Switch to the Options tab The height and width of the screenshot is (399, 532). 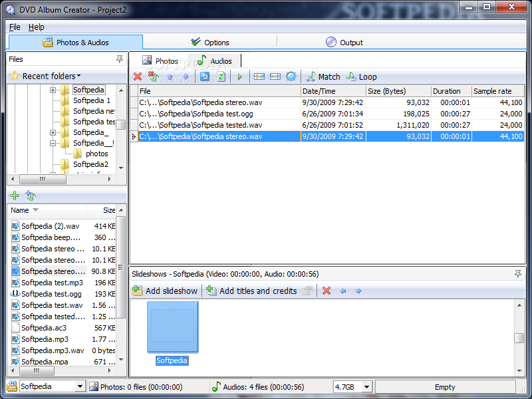pos(210,43)
